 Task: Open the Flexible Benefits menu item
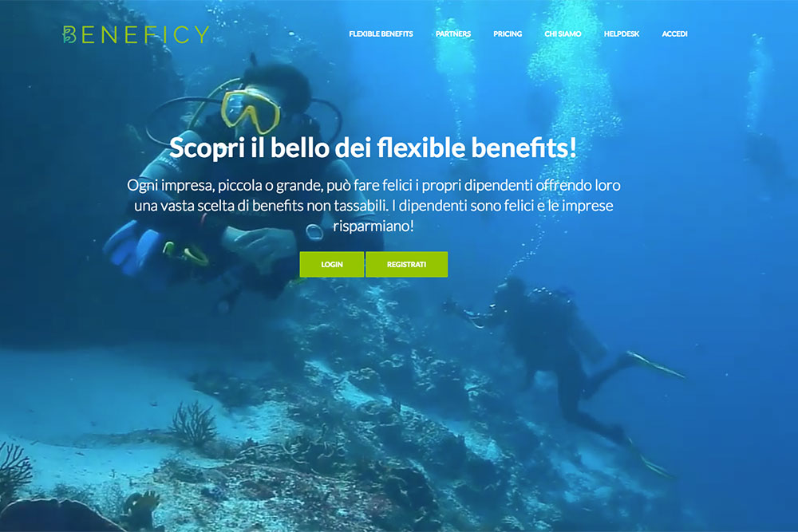(x=381, y=34)
